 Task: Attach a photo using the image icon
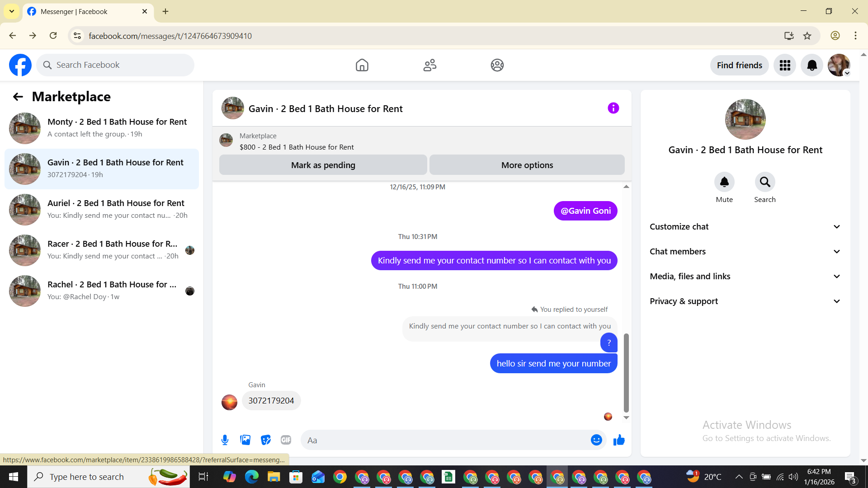pyautogui.click(x=245, y=440)
